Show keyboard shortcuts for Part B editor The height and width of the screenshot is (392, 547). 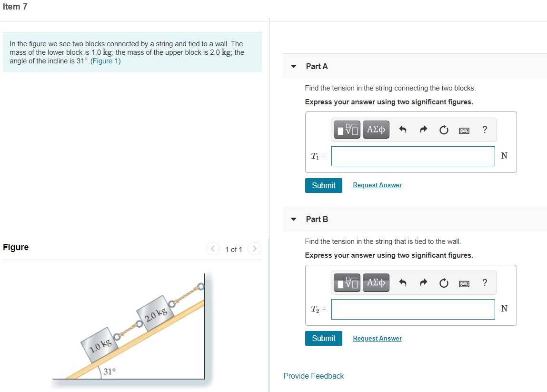(x=464, y=282)
